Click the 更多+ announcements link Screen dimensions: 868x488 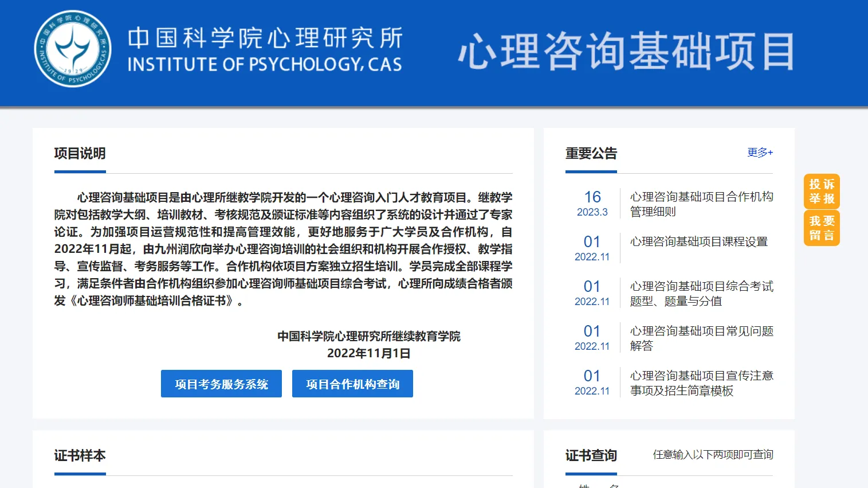point(760,153)
